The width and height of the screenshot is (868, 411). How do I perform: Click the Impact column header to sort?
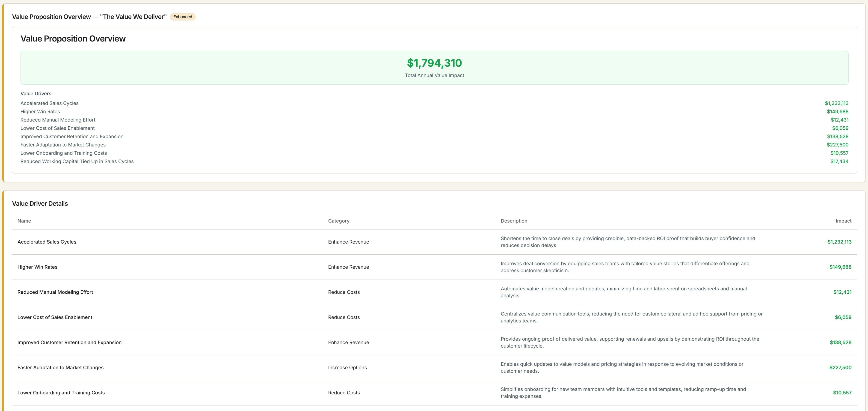pos(843,221)
